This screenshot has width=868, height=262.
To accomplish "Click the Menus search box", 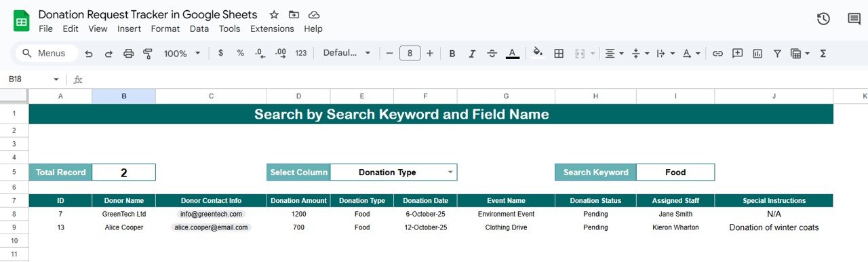I will [x=47, y=53].
